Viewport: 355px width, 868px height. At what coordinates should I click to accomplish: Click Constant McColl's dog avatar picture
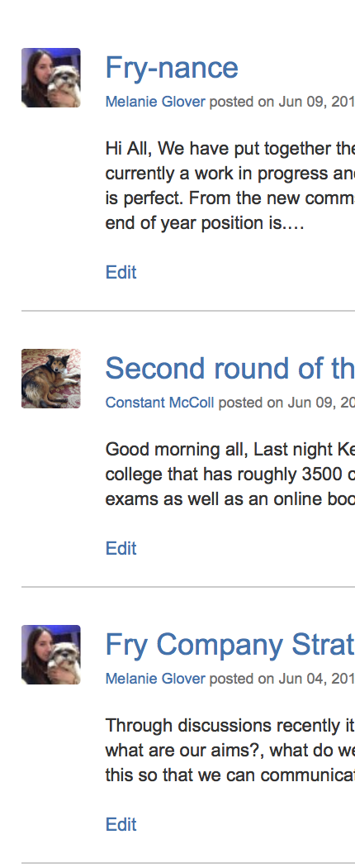51,379
